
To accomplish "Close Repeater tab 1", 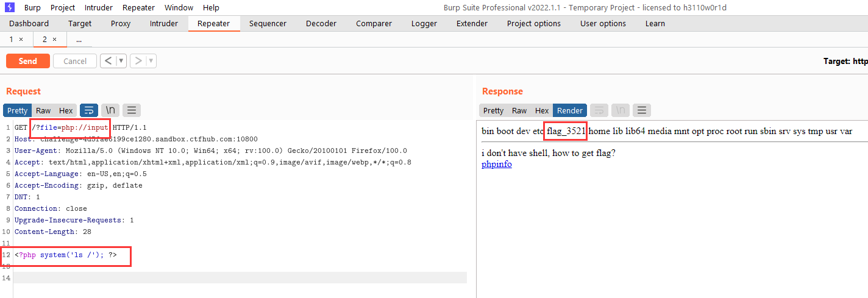I will [21, 39].
